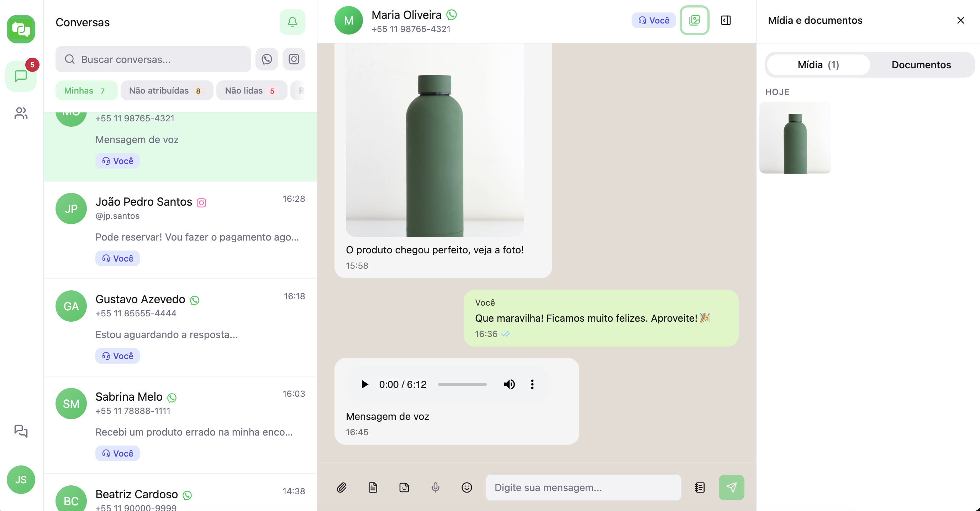Image resolution: width=980 pixels, height=511 pixels.
Task: Select the Não lidas filter tab
Action: 252,90
